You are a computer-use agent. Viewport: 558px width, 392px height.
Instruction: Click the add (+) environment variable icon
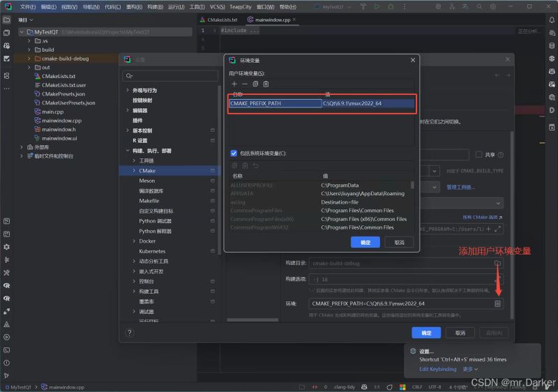pos(234,84)
